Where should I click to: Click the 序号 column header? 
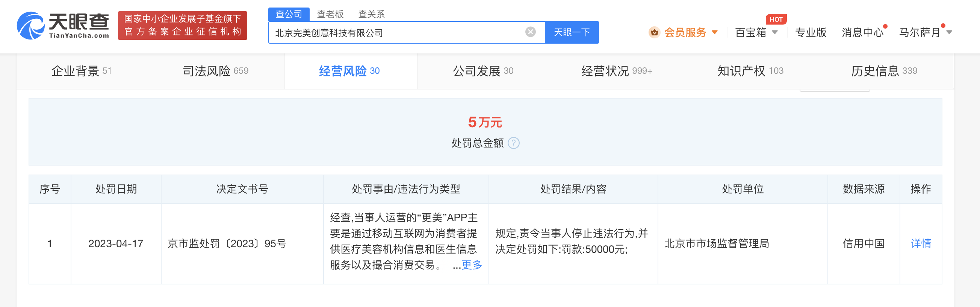pos(50,189)
